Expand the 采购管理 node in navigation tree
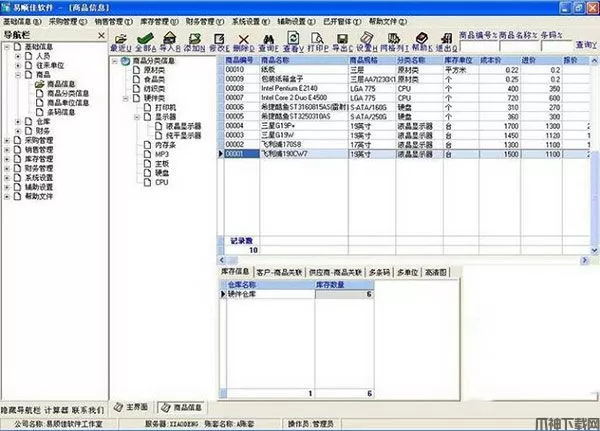The image size is (600, 431). point(6,141)
